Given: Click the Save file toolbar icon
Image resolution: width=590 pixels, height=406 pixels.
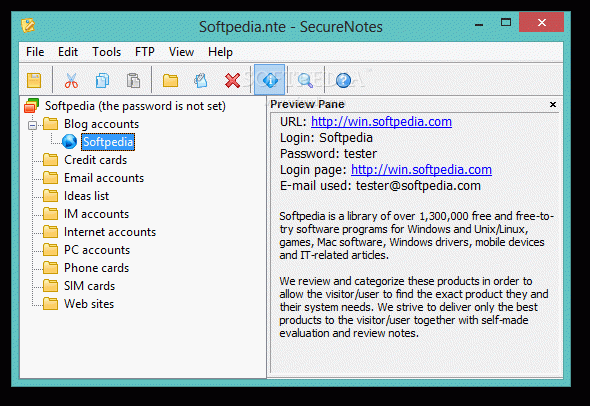Looking at the screenshot, I should click(x=34, y=80).
